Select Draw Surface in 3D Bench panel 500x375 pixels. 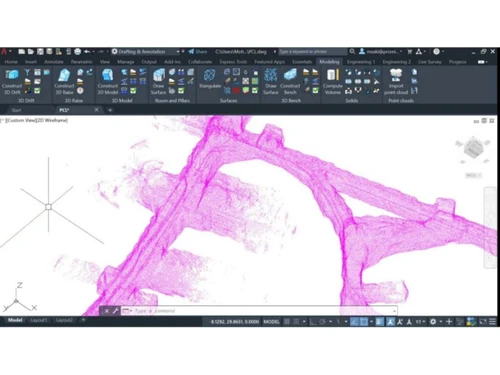pyautogui.click(x=271, y=82)
